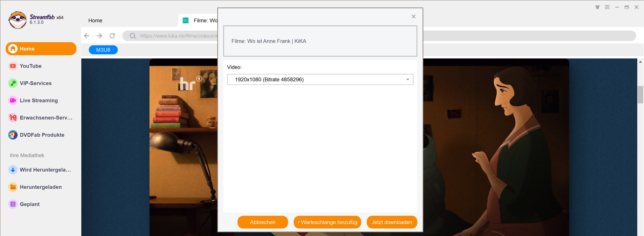Go forward with the forward arrow
This screenshot has height=236, width=644.
pyautogui.click(x=99, y=36)
